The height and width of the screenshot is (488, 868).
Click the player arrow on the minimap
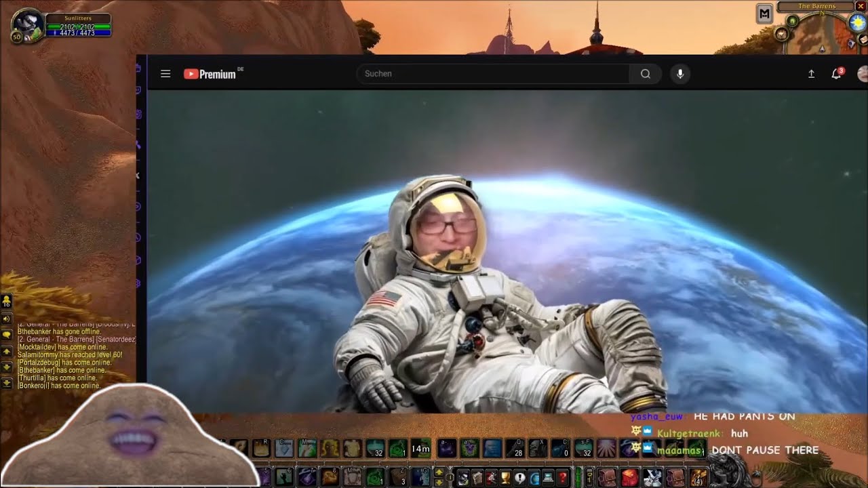pos(823,49)
